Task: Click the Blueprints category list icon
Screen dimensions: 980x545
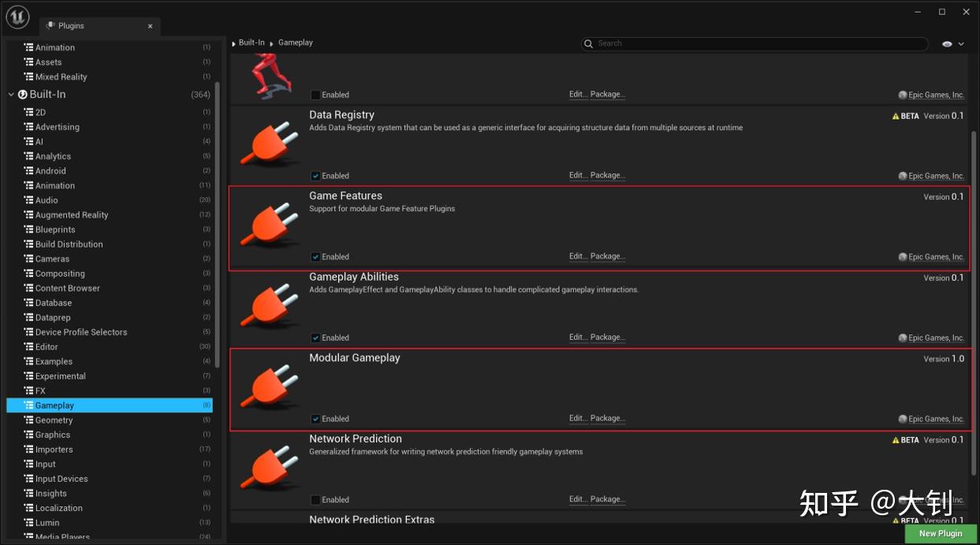Action: point(28,230)
